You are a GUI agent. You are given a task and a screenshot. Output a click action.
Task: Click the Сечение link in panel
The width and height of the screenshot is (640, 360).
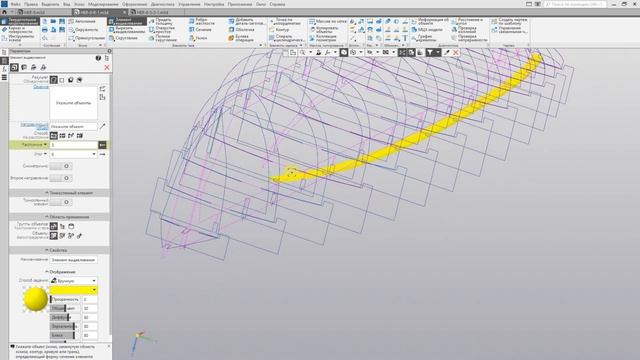[x=40, y=87]
